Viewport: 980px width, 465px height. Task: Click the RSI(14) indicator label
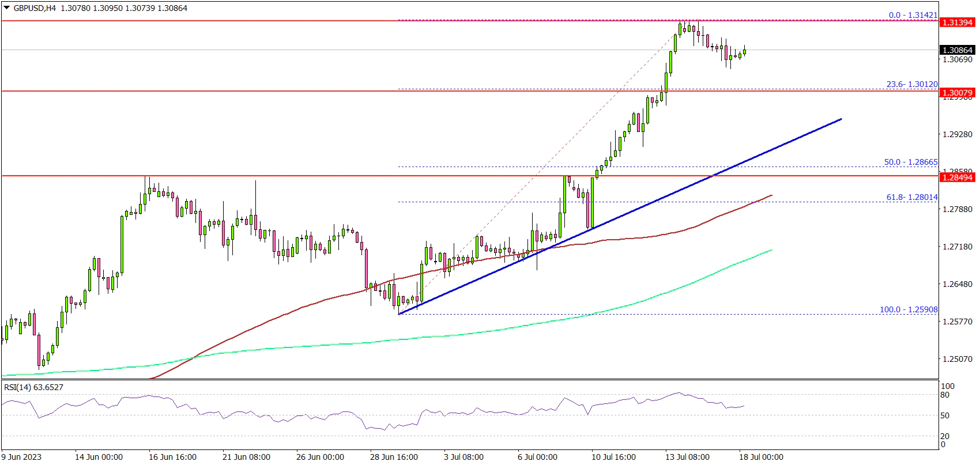point(33,387)
